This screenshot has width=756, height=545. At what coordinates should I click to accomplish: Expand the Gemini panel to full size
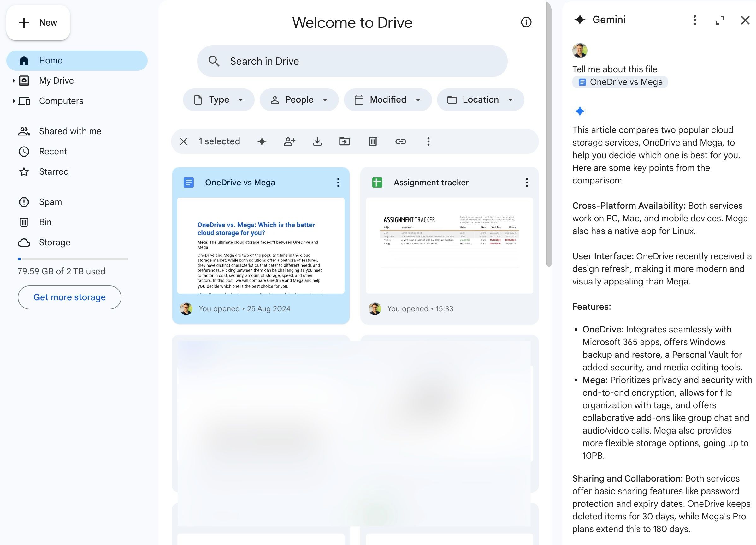(x=720, y=20)
